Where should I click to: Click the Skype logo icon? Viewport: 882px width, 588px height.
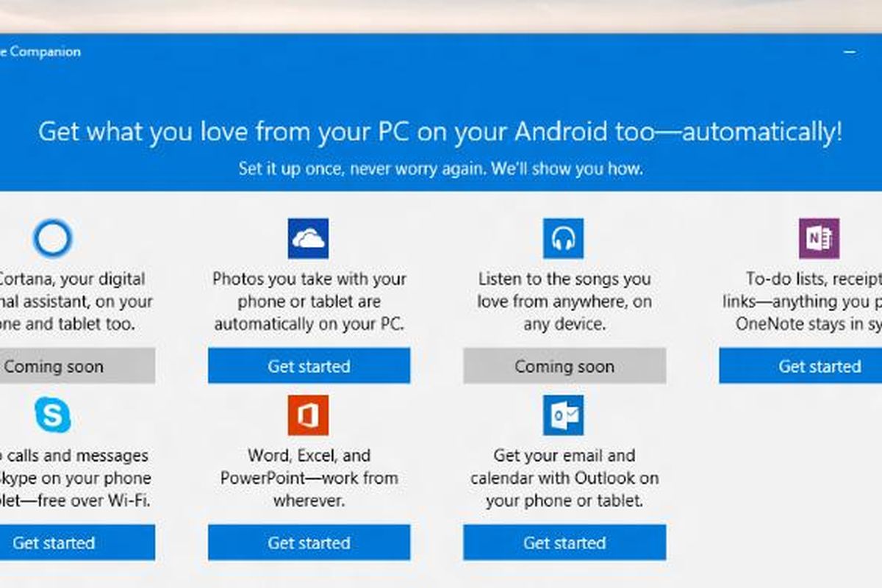coord(53,415)
